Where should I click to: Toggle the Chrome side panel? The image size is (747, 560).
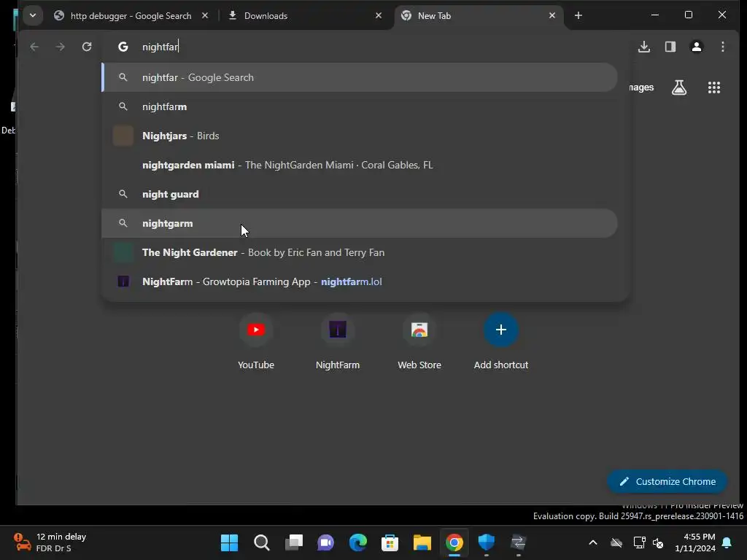(x=670, y=47)
